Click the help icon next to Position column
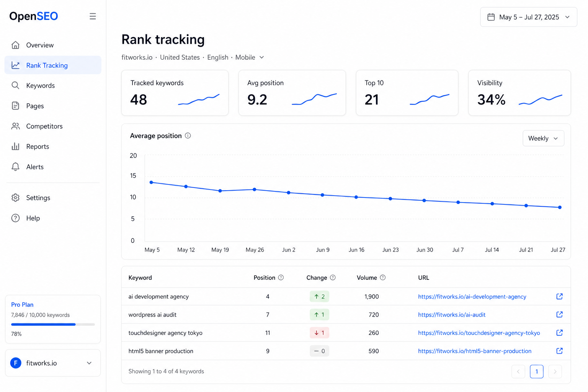The height and width of the screenshot is (392, 588). (x=281, y=278)
